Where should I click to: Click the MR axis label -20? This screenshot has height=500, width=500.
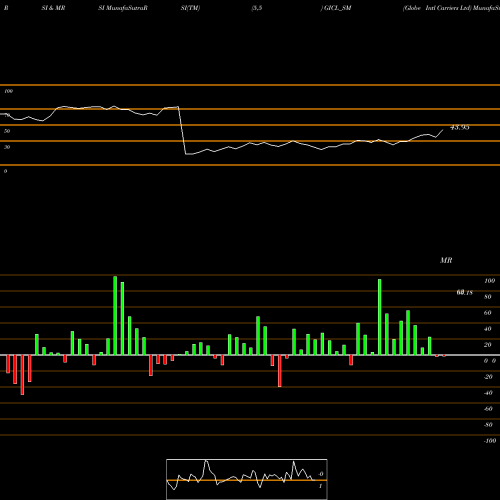(x=488, y=377)
